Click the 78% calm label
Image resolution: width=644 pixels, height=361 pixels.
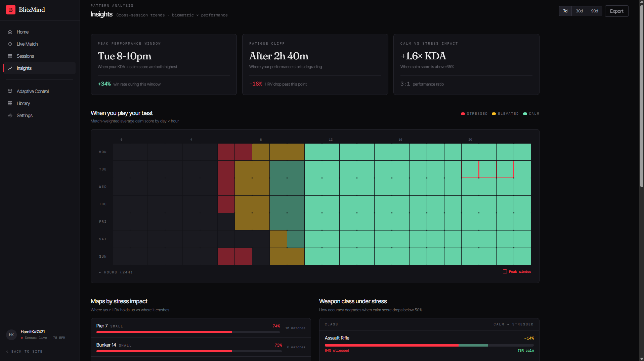[x=526, y=351]
